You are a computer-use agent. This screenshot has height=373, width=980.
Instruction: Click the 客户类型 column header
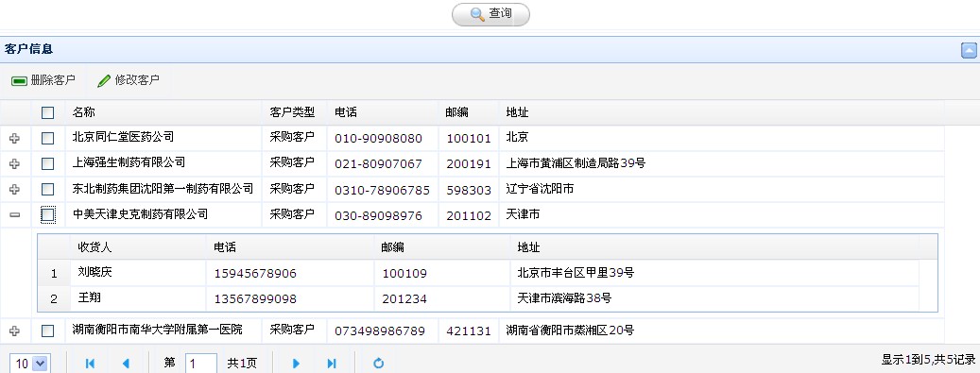(294, 112)
